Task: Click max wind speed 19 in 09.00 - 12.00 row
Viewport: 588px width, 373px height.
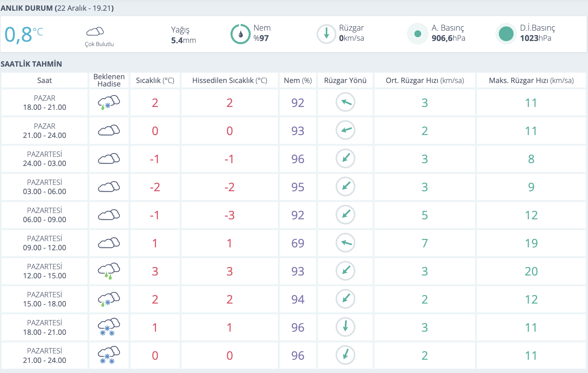Action: coord(531,243)
